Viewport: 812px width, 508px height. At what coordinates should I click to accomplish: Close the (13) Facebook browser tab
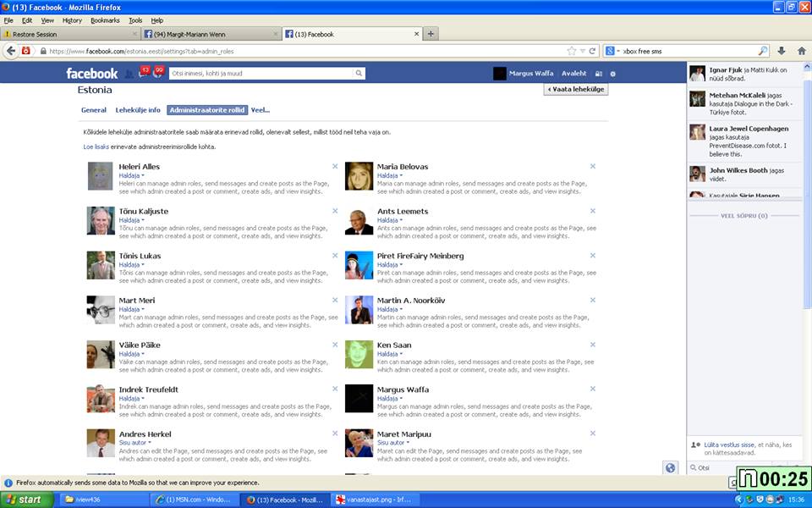(x=416, y=34)
